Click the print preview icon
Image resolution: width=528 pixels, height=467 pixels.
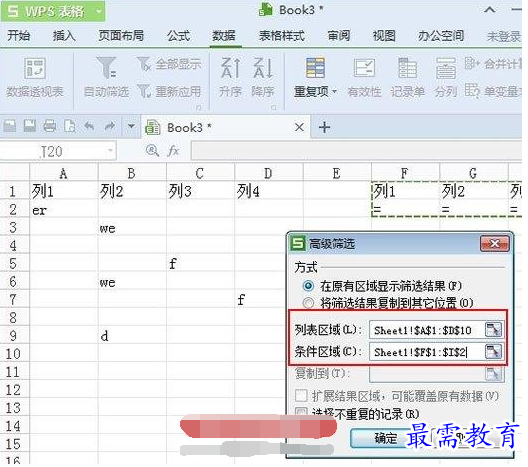coord(70,127)
